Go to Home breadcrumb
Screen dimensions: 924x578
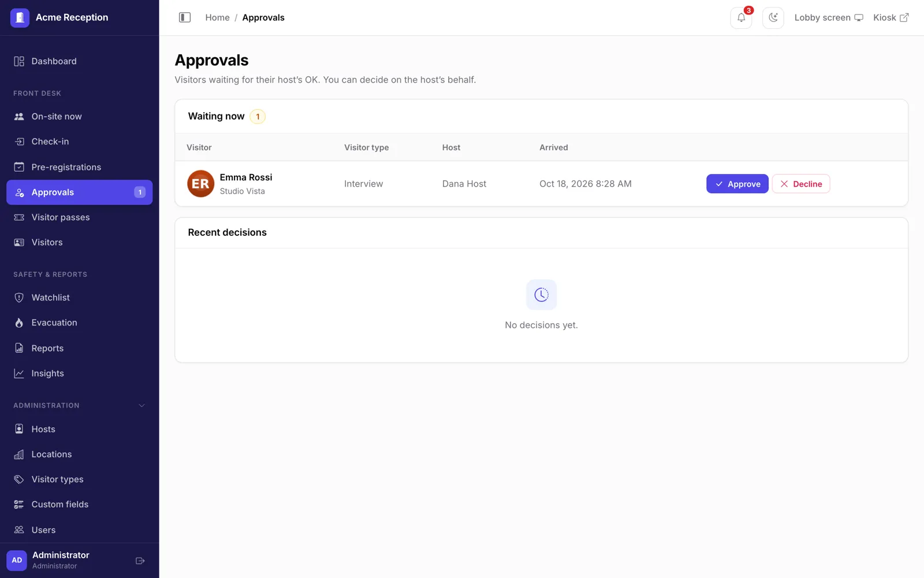(x=217, y=17)
